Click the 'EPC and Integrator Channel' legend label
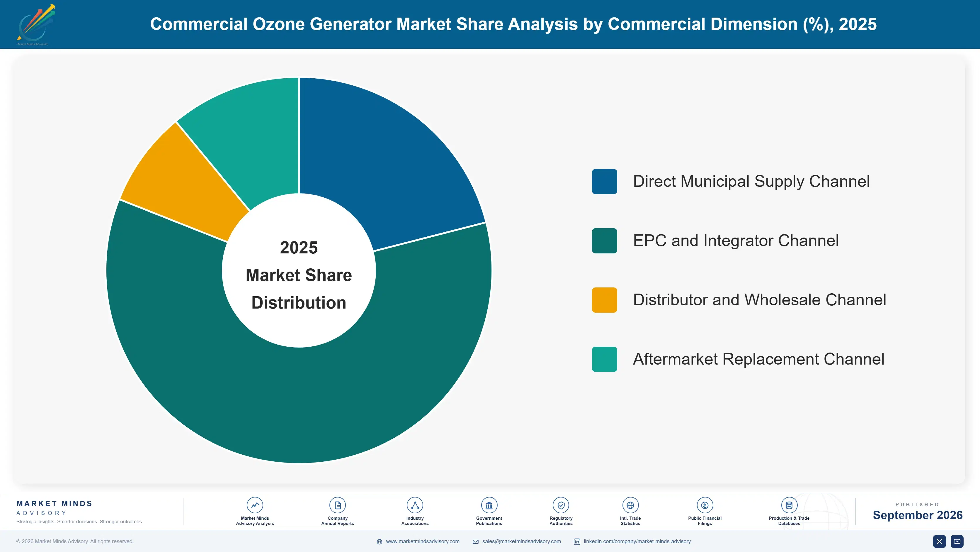The image size is (980, 552). pyautogui.click(x=736, y=241)
